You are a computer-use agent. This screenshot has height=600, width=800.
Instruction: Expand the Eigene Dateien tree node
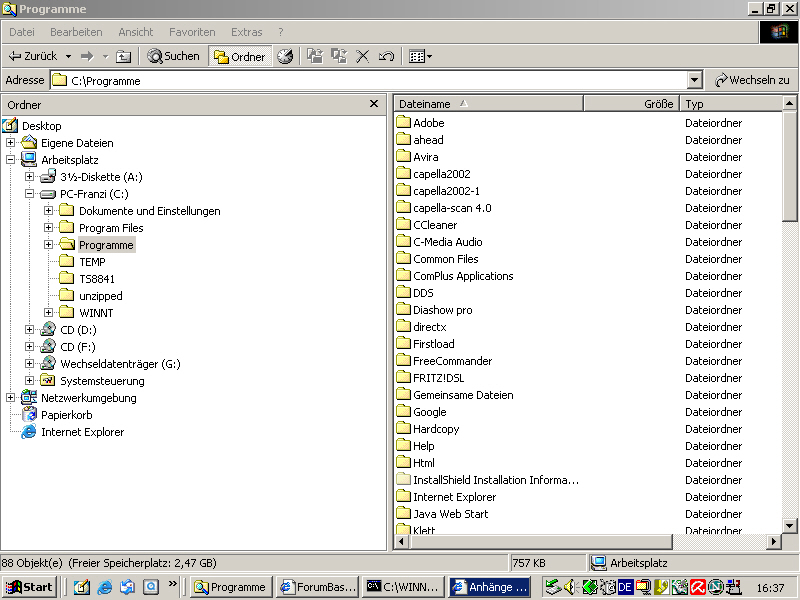click(10, 143)
